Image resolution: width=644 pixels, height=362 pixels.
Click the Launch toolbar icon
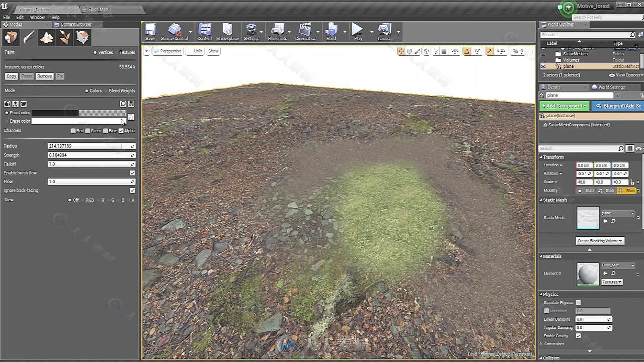tap(384, 32)
